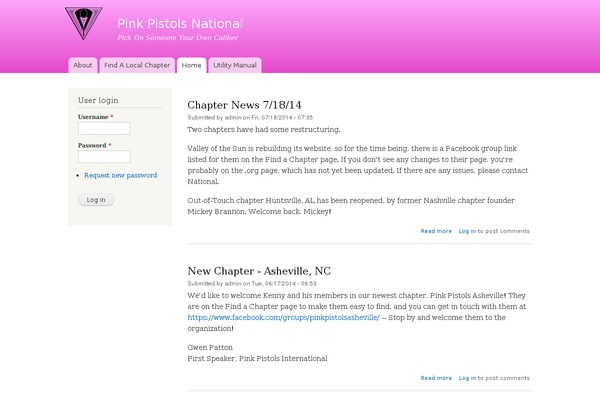The height and width of the screenshot is (400, 600).
Task: Open the Chapter News 7/18/14 article title
Action: (x=244, y=105)
